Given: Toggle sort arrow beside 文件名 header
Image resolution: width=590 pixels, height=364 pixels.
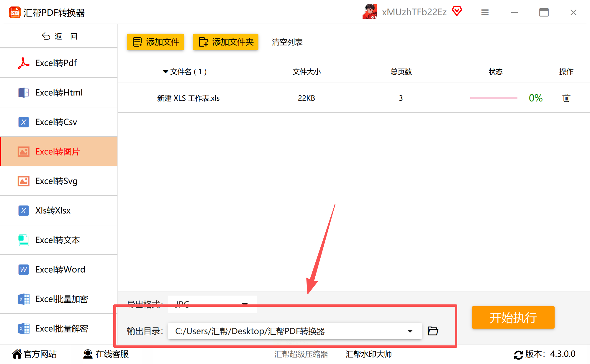Looking at the screenshot, I should pos(165,72).
